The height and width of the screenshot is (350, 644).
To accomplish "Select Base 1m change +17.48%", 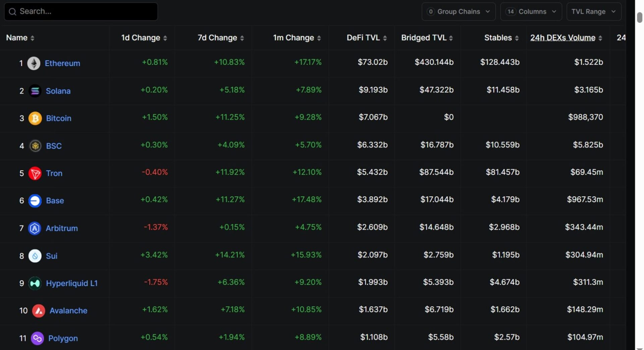I will coord(307,200).
